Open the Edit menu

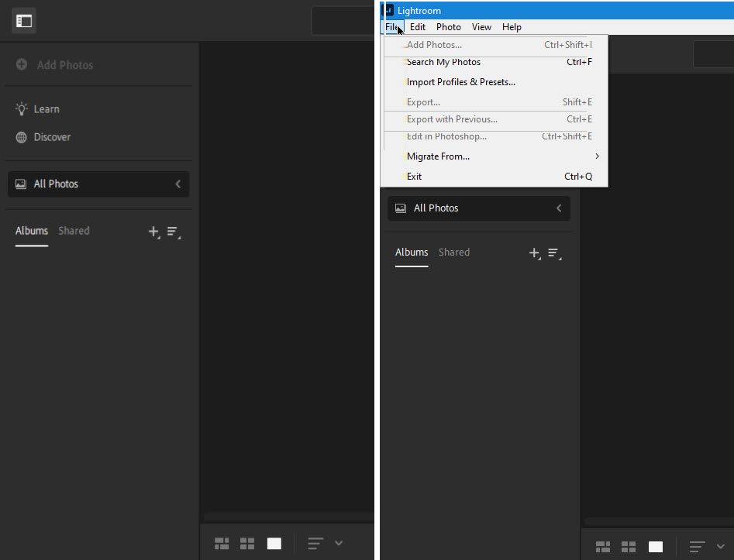[418, 26]
